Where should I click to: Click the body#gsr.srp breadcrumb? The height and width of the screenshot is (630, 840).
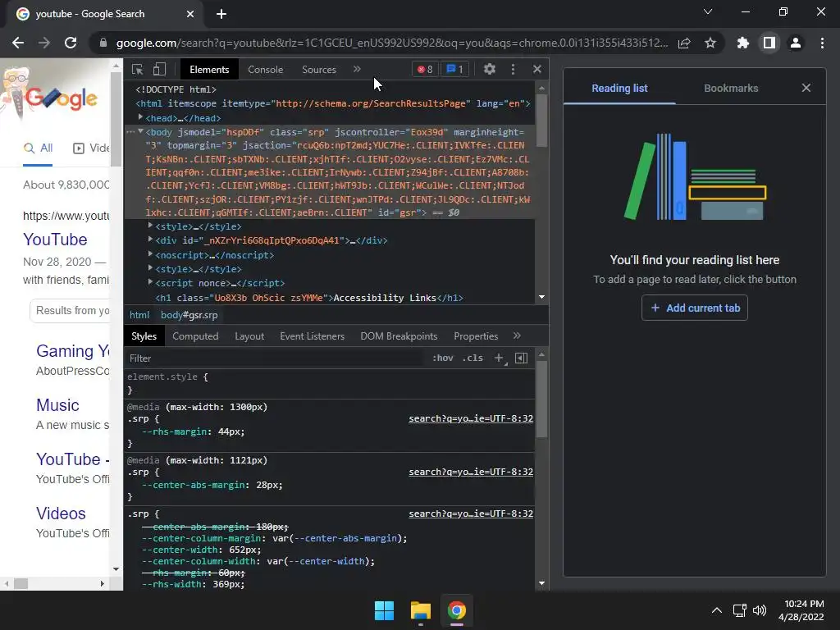(x=189, y=315)
